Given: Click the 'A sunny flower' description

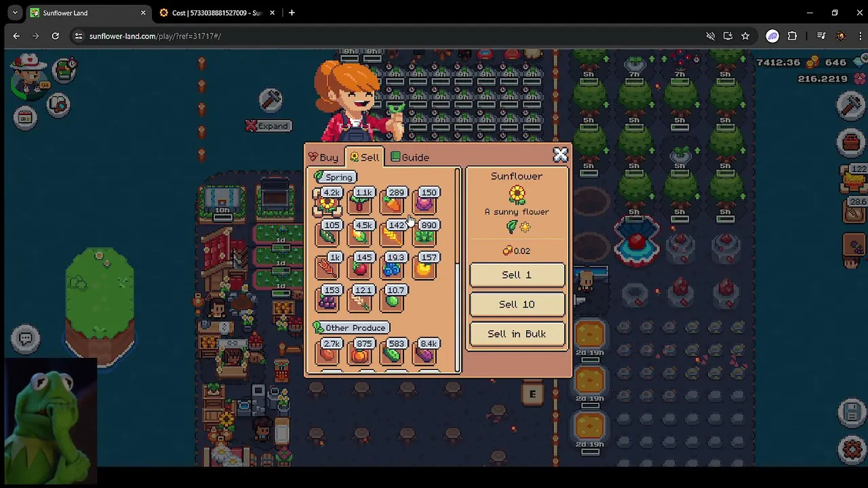Looking at the screenshot, I should click(517, 211).
